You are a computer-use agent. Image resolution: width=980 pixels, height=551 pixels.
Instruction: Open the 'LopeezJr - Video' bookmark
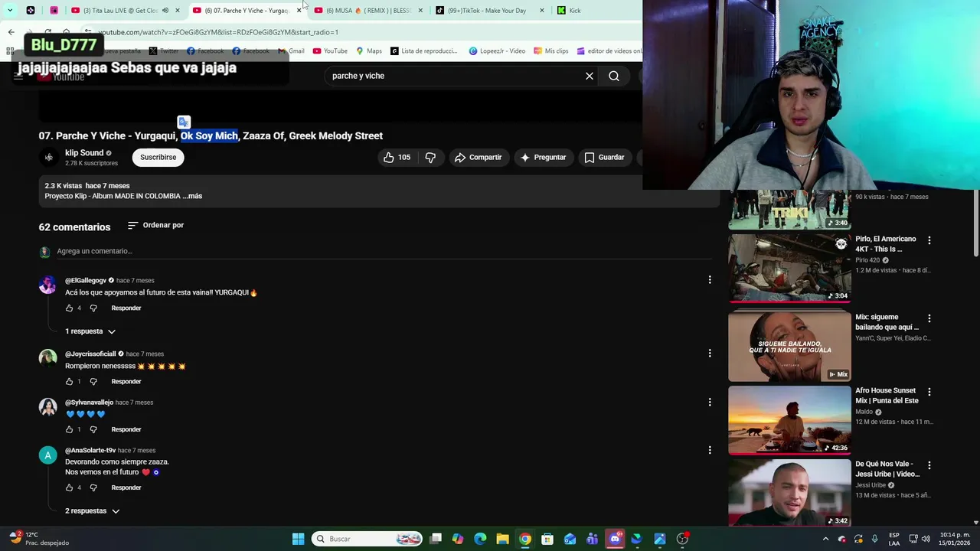497,51
